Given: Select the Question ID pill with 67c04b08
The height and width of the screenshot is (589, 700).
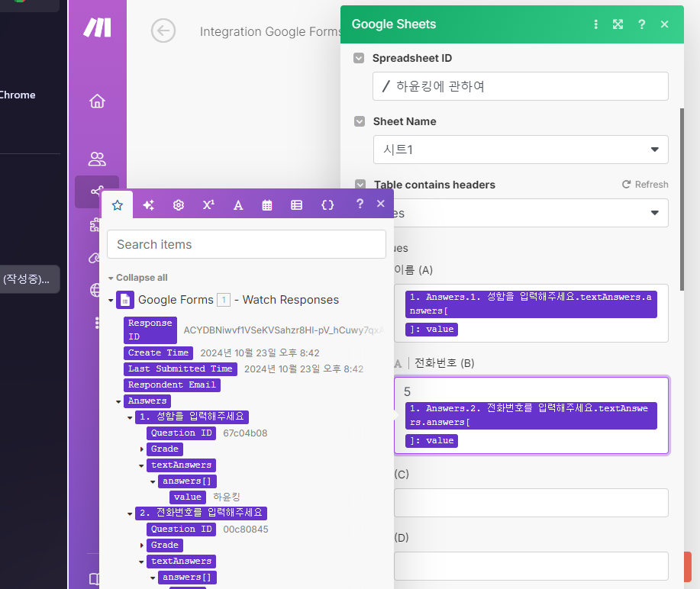Looking at the screenshot, I should click(181, 433).
